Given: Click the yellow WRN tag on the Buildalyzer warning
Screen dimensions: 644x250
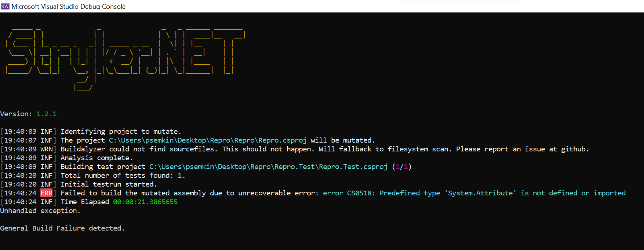Looking at the screenshot, I should pos(47,149).
